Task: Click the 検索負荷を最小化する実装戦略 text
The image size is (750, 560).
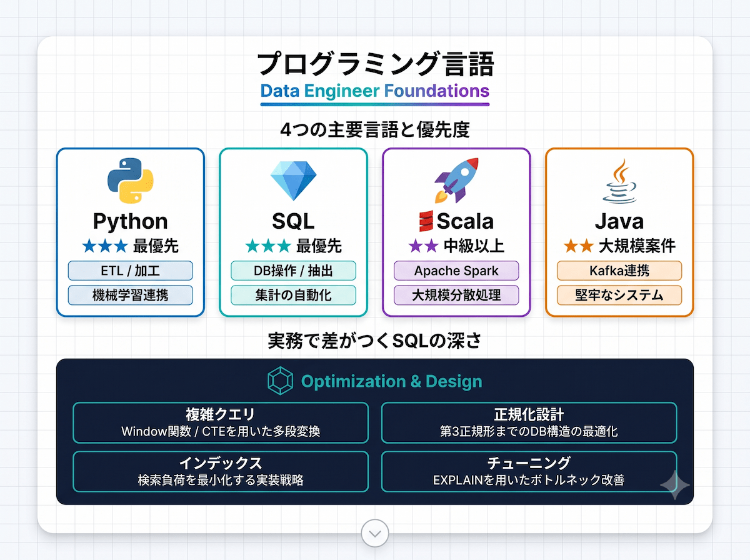Action: [221, 480]
